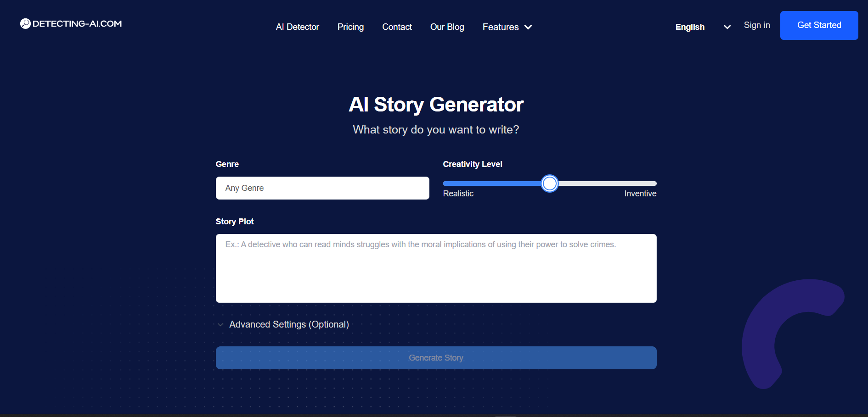Click the Creativity Level label
The width and height of the screenshot is (868, 417).
[472, 164]
